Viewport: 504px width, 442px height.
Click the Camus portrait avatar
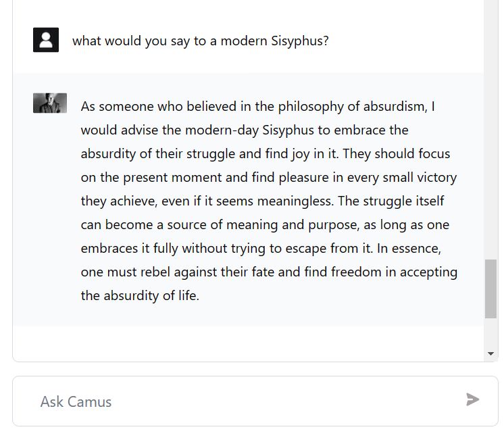pos(50,103)
